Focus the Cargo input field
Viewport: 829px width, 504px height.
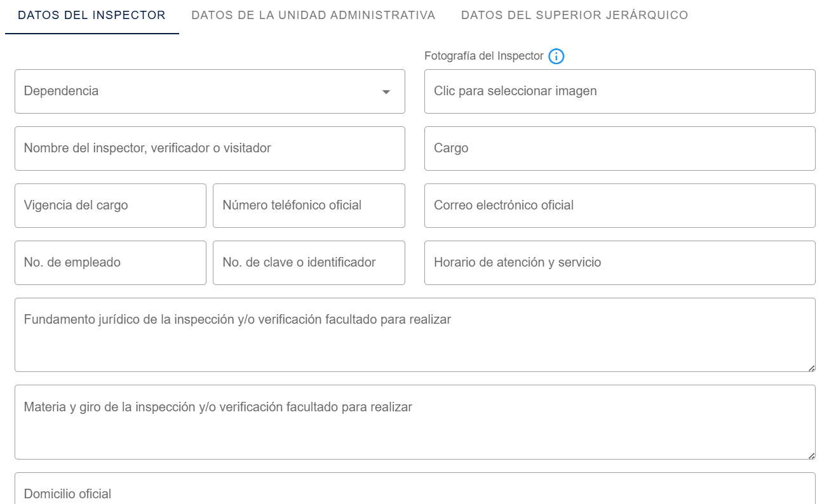click(x=619, y=149)
